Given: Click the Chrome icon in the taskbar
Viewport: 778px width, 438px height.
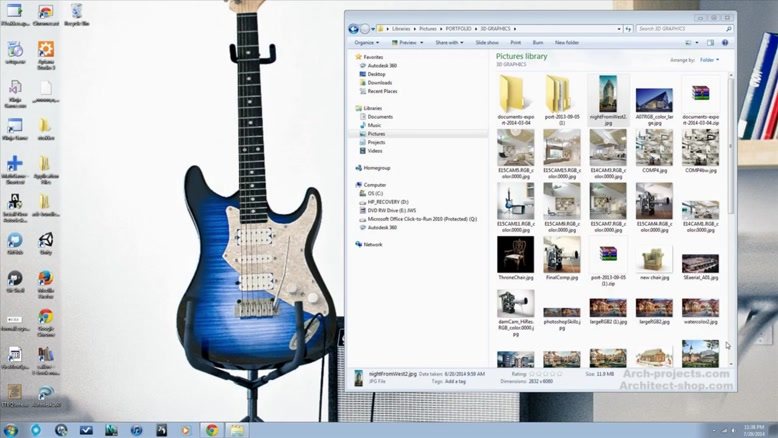Looking at the screenshot, I should [x=211, y=429].
